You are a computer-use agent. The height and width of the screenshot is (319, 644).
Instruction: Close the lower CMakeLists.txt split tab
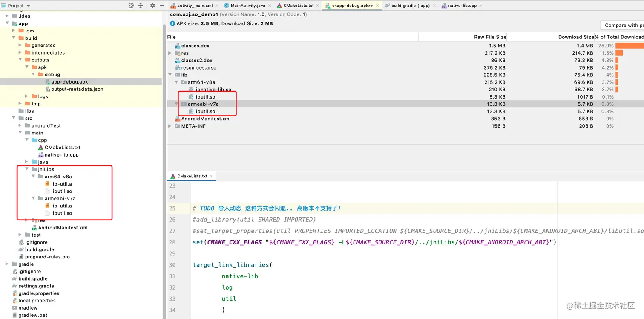coord(212,176)
